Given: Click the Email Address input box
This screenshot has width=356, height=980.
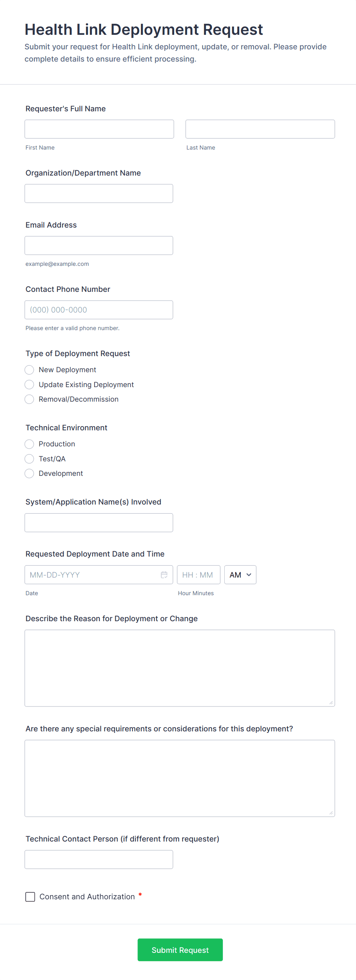Looking at the screenshot, I should [99, 246].
